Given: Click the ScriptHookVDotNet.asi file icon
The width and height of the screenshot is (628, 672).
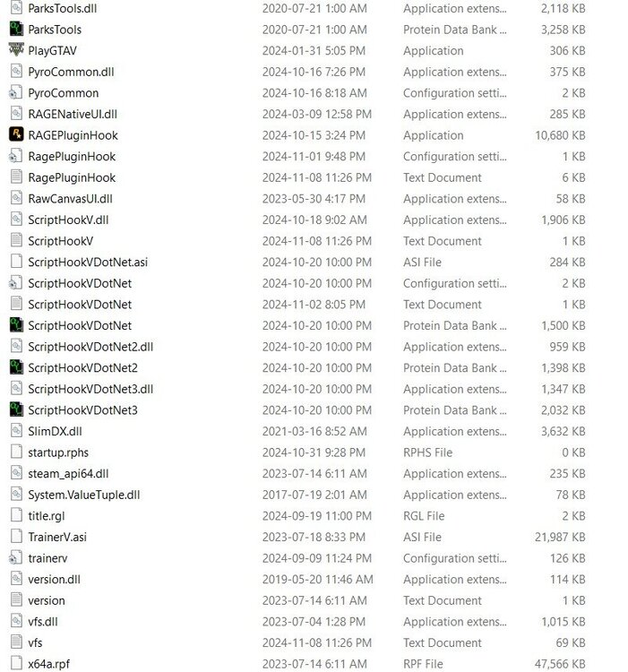Looking at the screenshot, I should coord(16,262).
